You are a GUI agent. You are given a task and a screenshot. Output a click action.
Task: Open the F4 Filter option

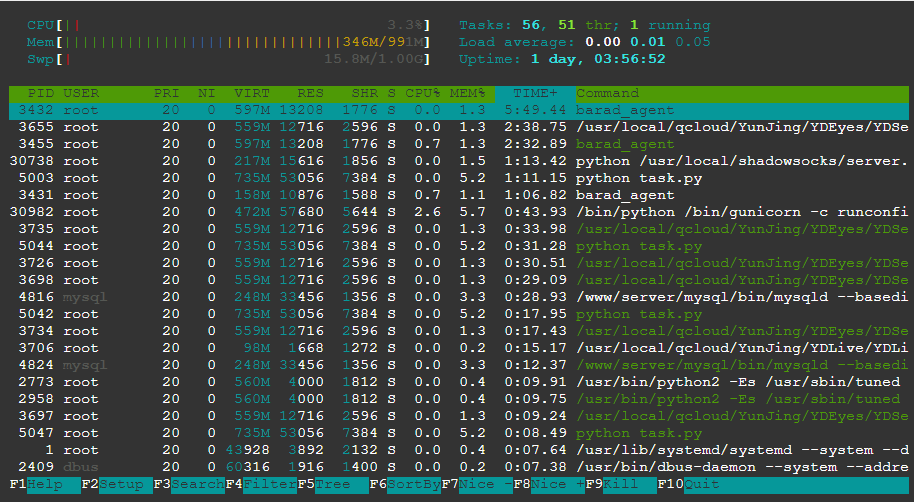point(261,485)
